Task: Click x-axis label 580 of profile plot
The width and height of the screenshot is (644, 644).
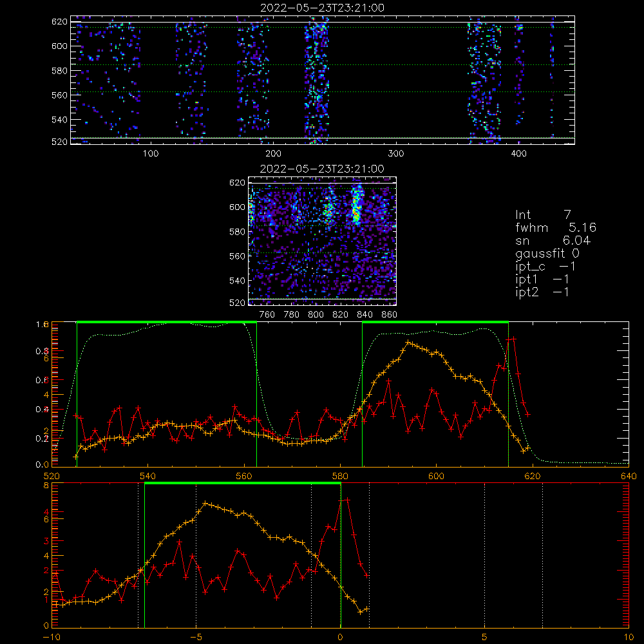Action: (x=340, y=476)
